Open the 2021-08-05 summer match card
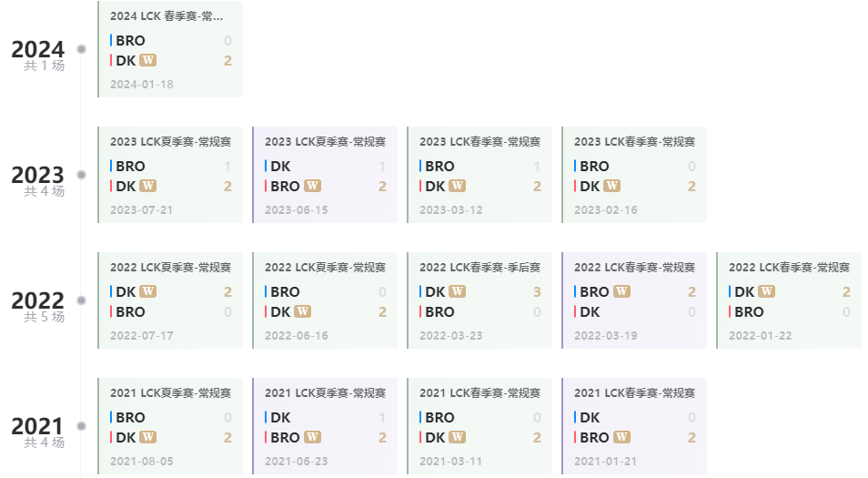868x478 pixels. click(170, 426)
